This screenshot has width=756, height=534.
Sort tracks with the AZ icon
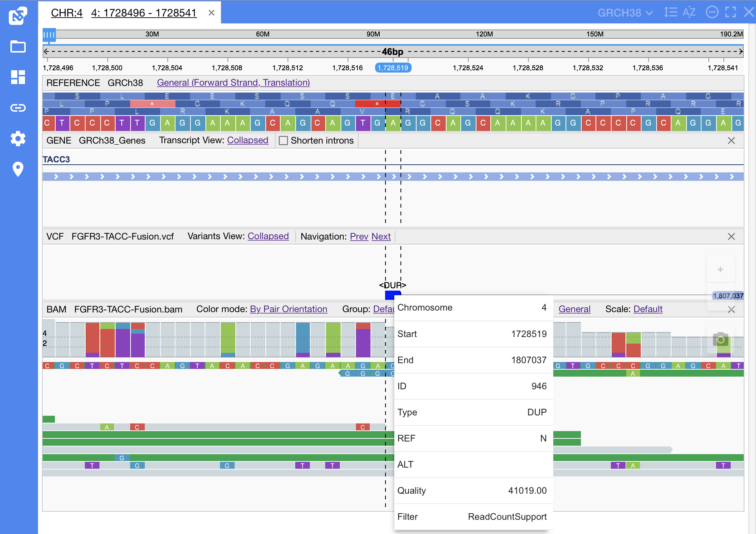[689, 12]
